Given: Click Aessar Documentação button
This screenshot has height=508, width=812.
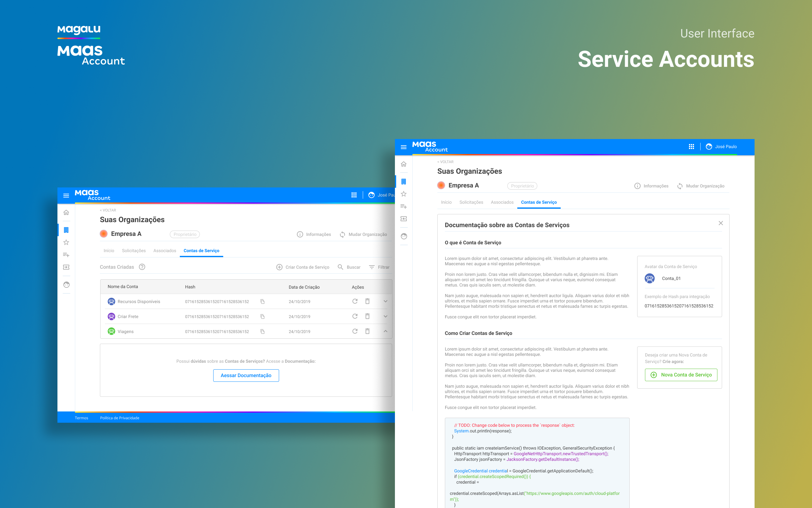Looking at the screenshot, I should (x=246, y=375).
